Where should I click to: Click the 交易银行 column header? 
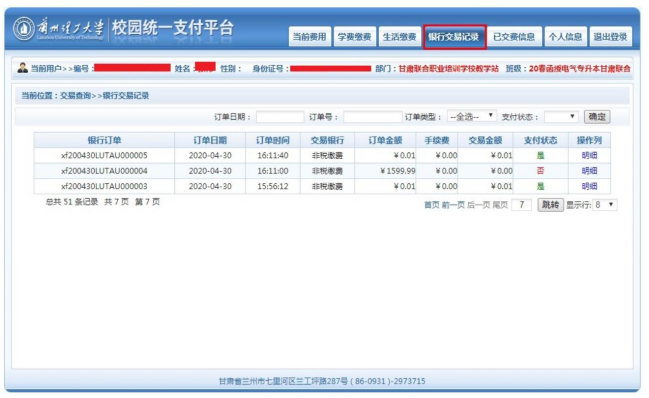(327, 140)
